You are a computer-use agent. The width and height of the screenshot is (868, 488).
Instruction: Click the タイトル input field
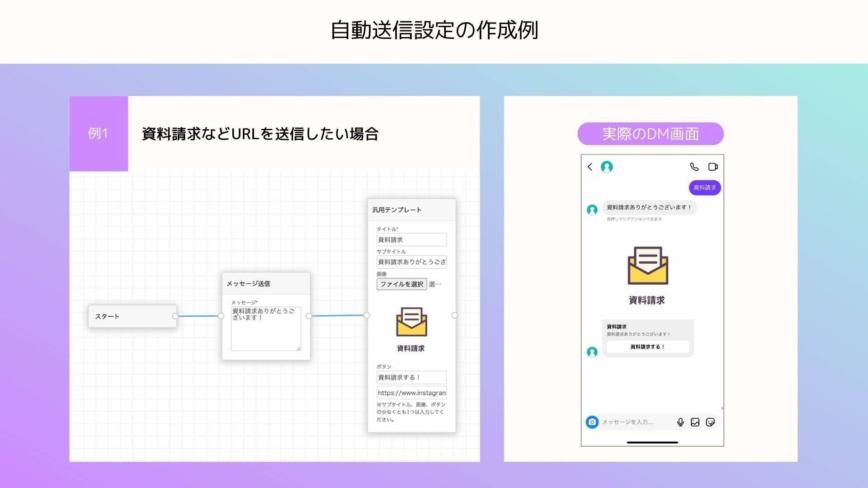pos(411,239)
